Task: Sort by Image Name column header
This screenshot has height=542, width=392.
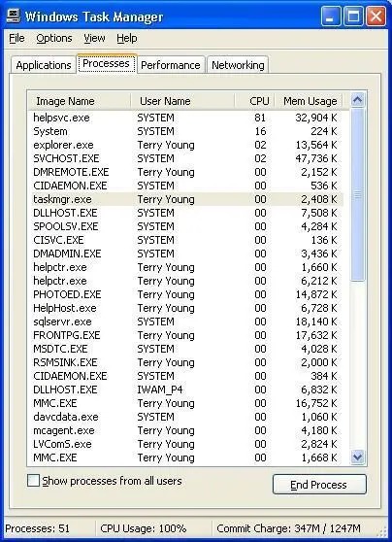Action: pos(80,101)
